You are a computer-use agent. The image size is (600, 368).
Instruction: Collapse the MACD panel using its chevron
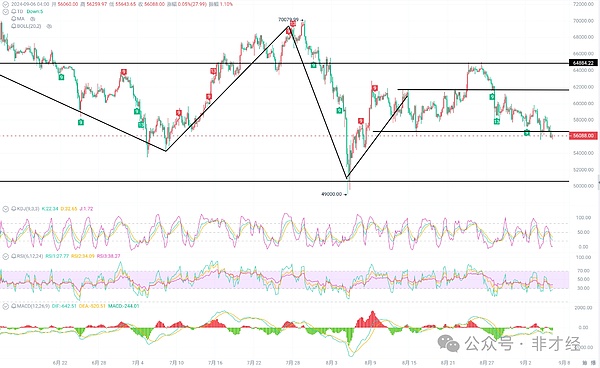click(x=5, y=306)
